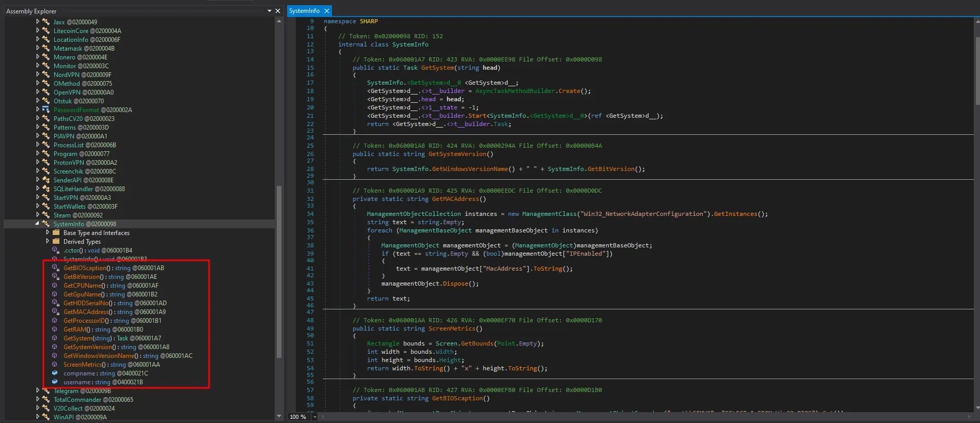The height and width of the screenshot is (423, 980).
Task: Click the field icon next to compname
Action: tap(55, 373)
